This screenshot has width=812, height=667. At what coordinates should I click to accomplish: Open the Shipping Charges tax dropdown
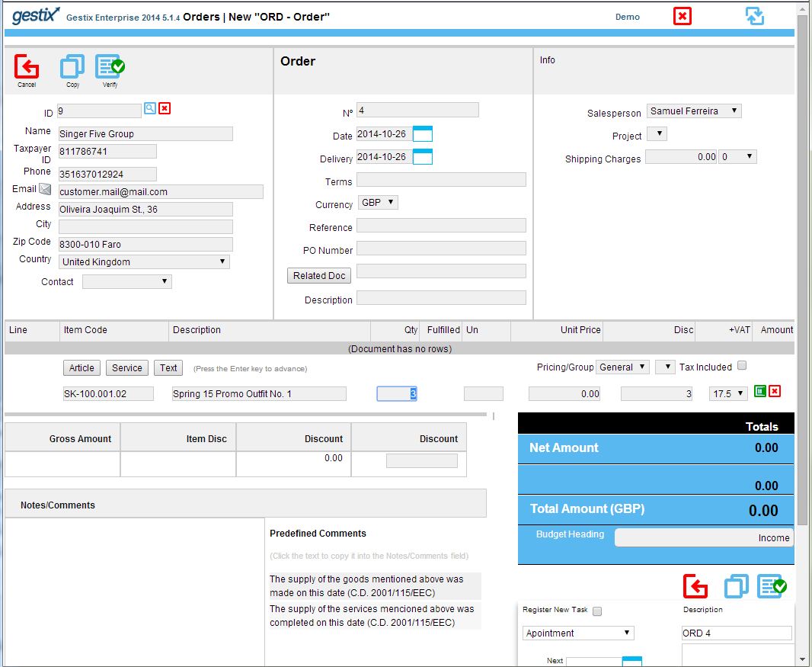(737, 156)
